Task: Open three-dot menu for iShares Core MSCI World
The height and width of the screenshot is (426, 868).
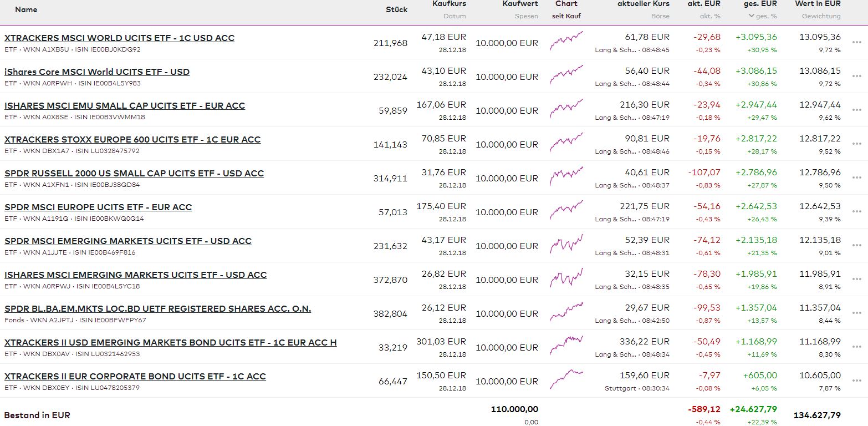Action: 857,77
